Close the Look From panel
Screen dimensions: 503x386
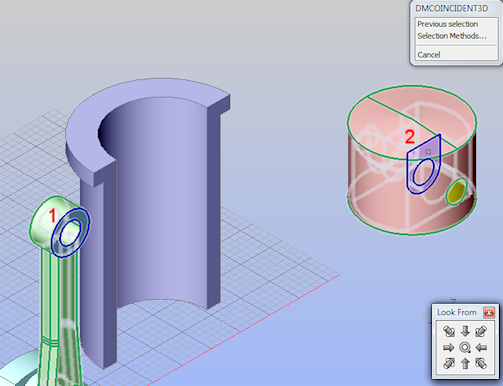489,313
